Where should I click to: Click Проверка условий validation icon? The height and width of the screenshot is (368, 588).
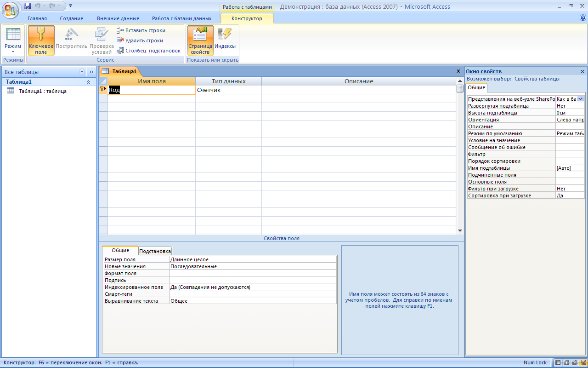click(x=102, y=40)
